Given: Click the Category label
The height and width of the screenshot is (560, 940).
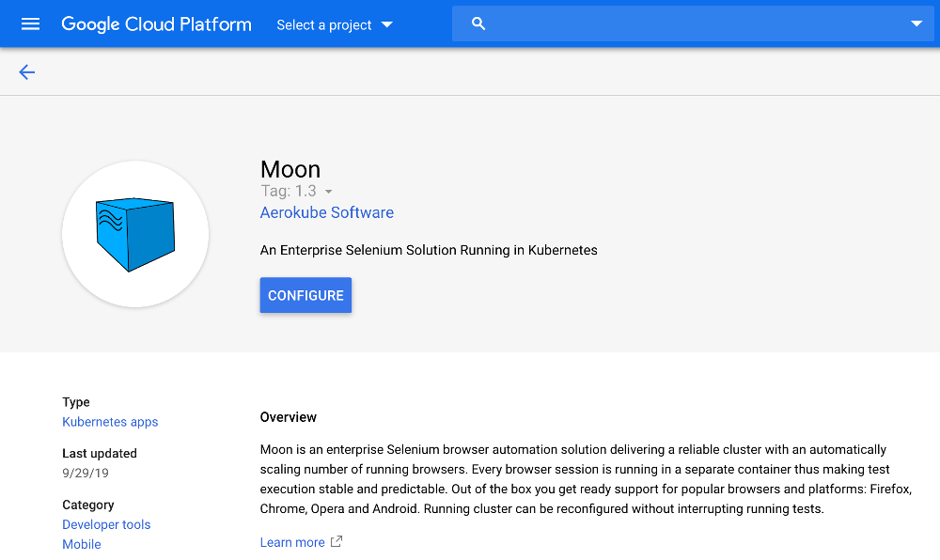Looking at the screenshot, I should [x=88, y=505].
